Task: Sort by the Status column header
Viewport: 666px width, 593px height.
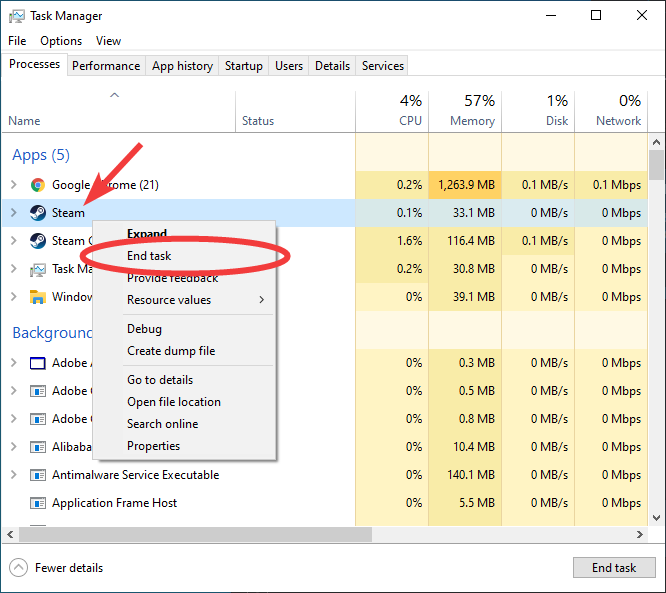Action: tap(295, 111)
